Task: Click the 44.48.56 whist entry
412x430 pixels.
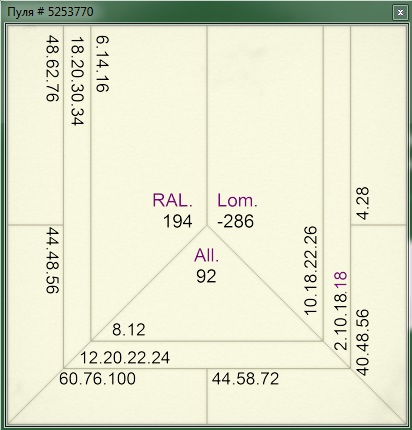Action: [52, 260]
